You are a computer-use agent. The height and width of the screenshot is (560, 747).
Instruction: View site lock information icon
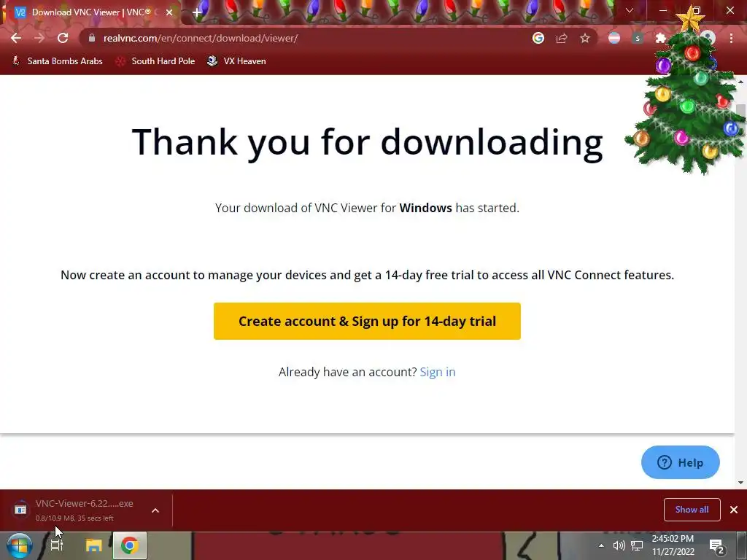pos(92,38)
